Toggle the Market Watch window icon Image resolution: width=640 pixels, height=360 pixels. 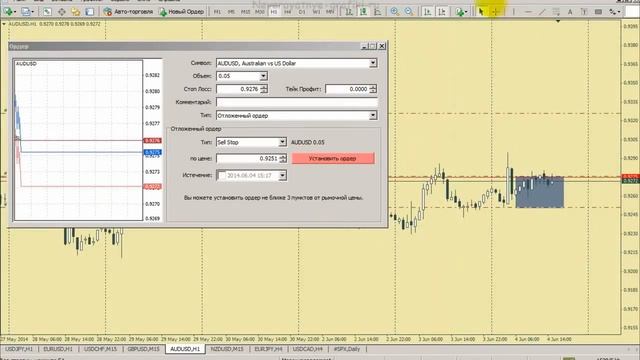(x=47, y=12)
